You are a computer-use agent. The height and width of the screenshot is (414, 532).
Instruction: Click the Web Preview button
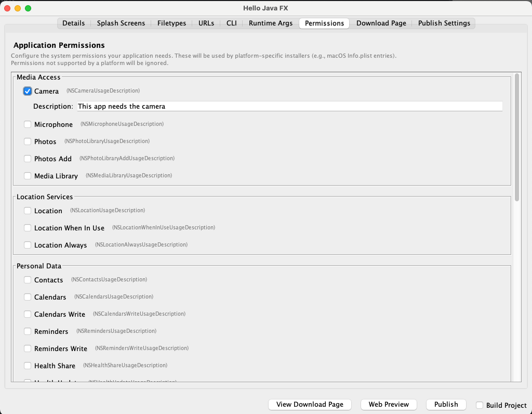[388, 404]
